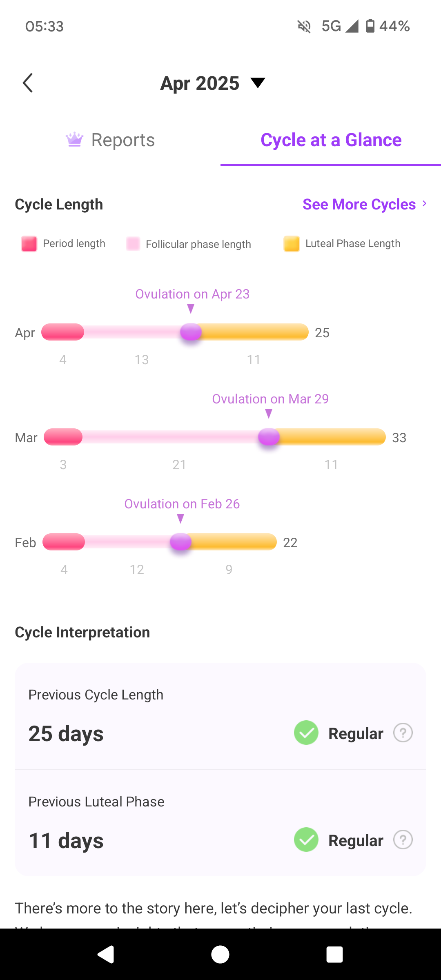The width and height of the screenshot is (441, 980).
Task: Tap the Period length legend swatch
Action: 29,244
